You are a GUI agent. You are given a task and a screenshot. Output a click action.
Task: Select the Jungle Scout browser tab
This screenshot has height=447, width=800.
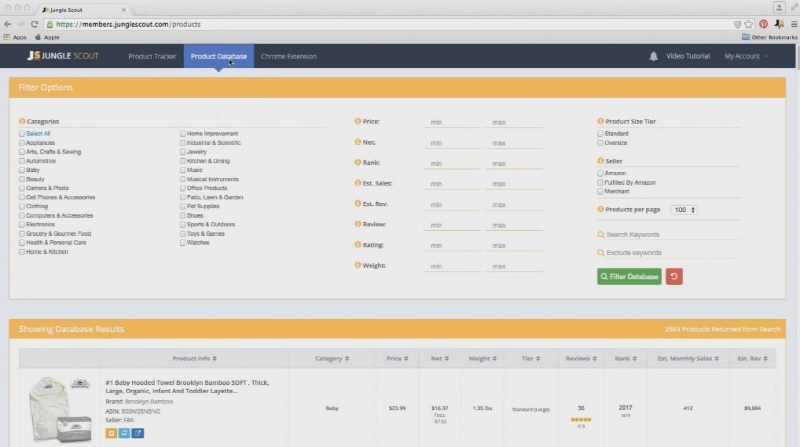pos(84,10)
